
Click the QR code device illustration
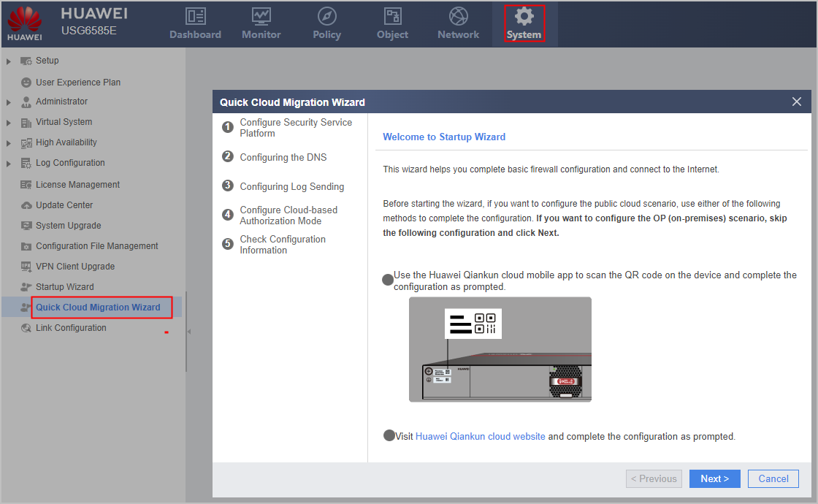pos(500,350)
